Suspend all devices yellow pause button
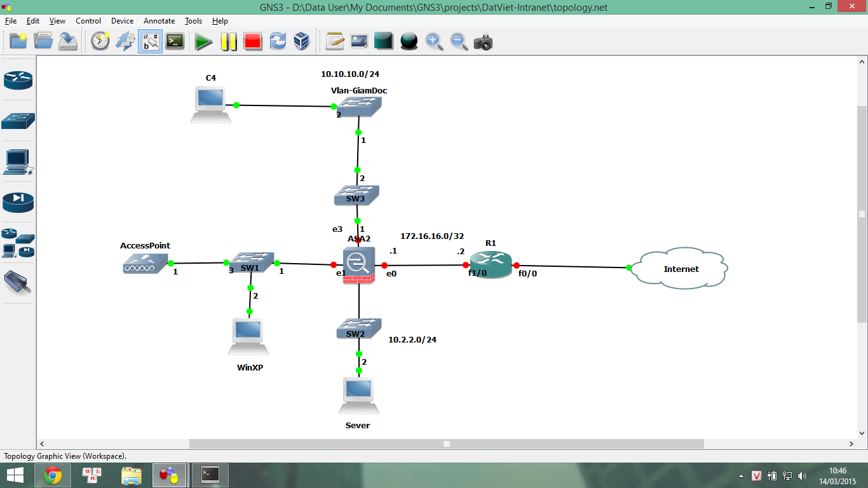 [229, 42]
